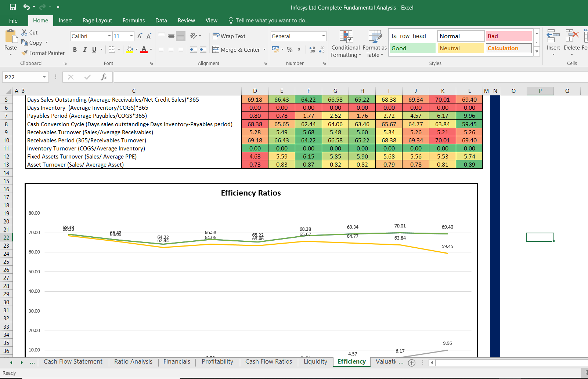Expand the cell styles gallery More arrow
The height and width of the screenshot is (379, 588).
coord(537,52)
